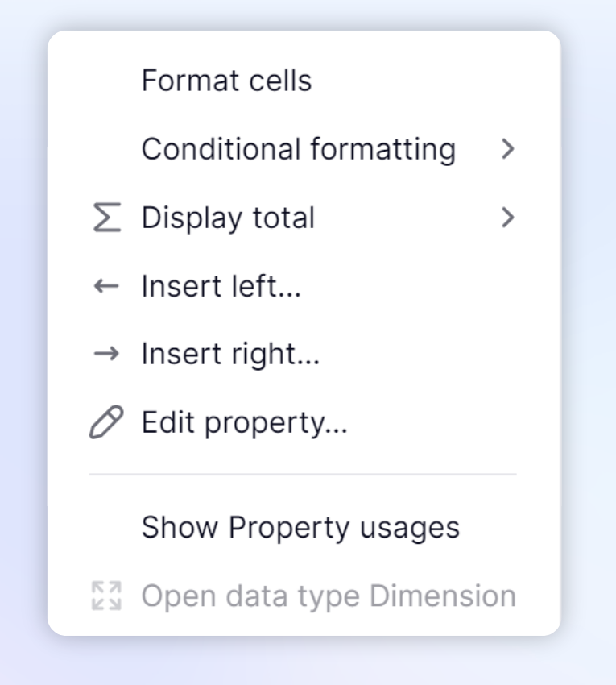Expand the Conditional formatting submenu chevron
The height and width of the screenshot is (685, 616).
click(x=508, y=149)
